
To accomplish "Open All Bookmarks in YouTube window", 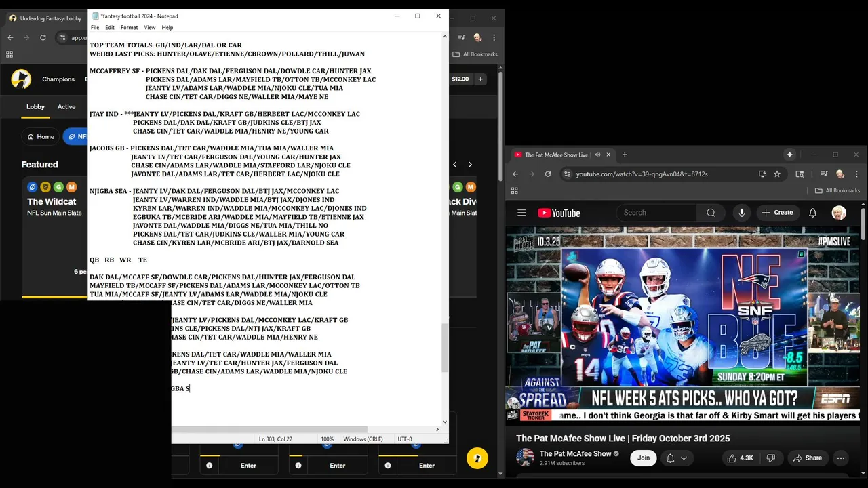I will coord(837,191).
